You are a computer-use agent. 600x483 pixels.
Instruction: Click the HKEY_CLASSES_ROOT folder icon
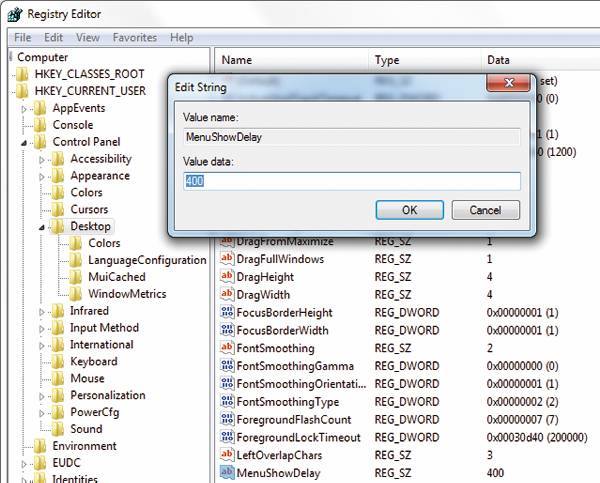coord(22,74)
